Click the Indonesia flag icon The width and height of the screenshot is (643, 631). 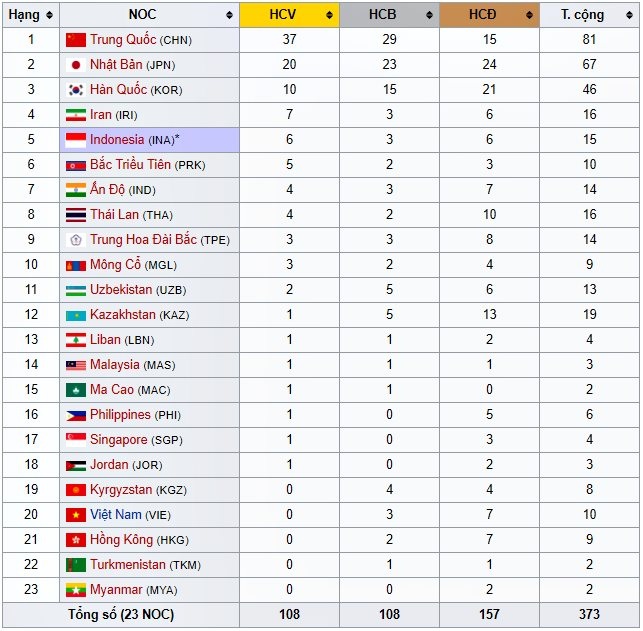coord(76,140)
